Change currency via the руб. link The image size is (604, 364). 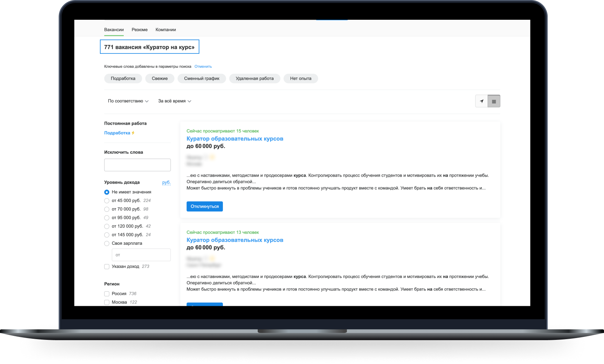coord(166,182)
